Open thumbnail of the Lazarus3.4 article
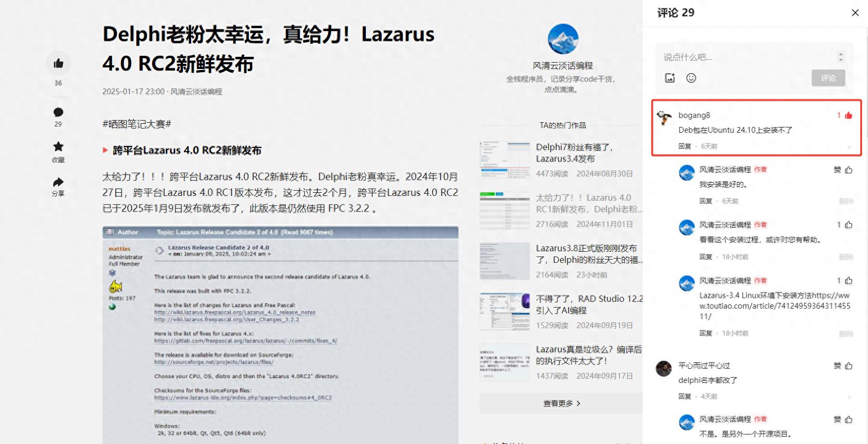868x444 pixels. coord(504,160)
